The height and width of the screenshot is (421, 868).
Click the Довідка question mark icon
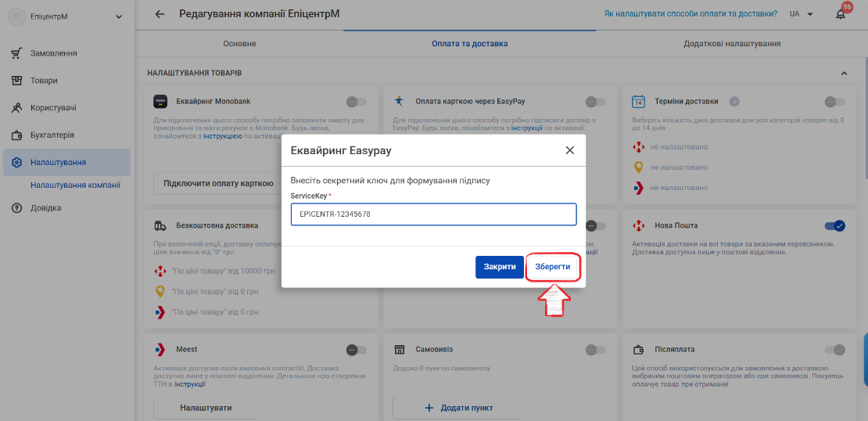16,207
